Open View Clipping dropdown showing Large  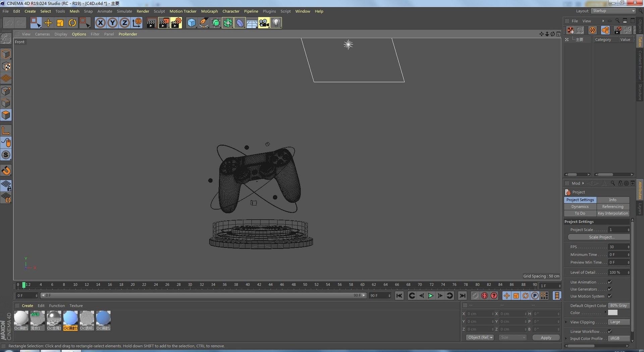pyautogui.click(x=619, y=322)
